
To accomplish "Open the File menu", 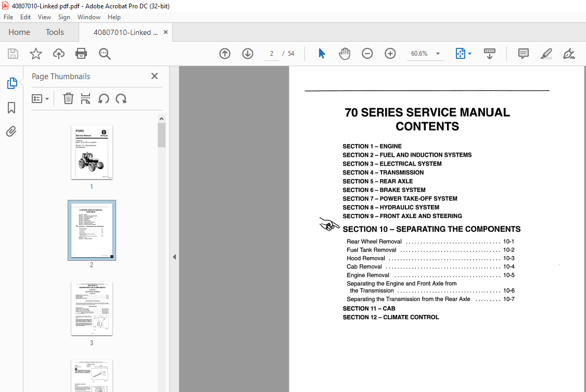I will coord(8,17).
